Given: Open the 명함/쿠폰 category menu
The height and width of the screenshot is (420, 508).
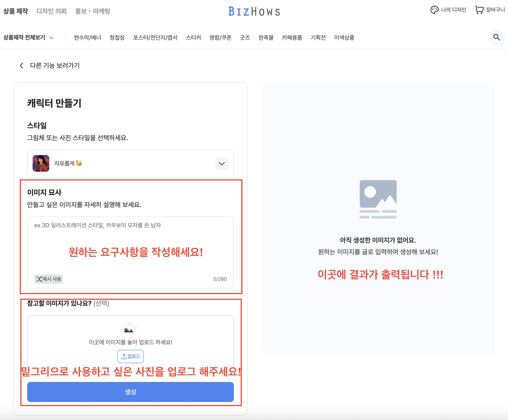Looking at the screenshot, I should pos(220,37).
